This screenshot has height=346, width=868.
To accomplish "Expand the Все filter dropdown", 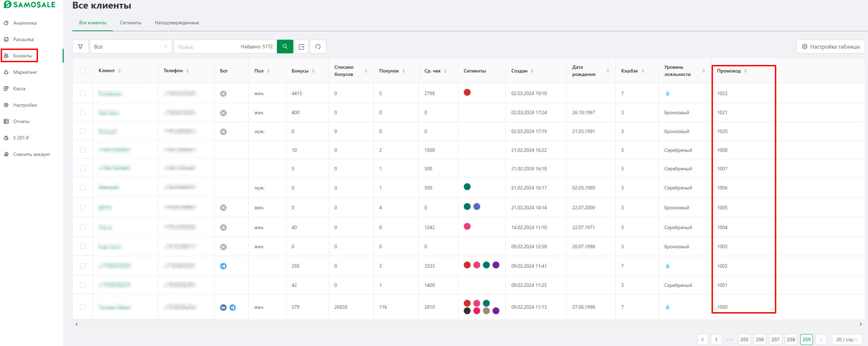I will (131, 46).
